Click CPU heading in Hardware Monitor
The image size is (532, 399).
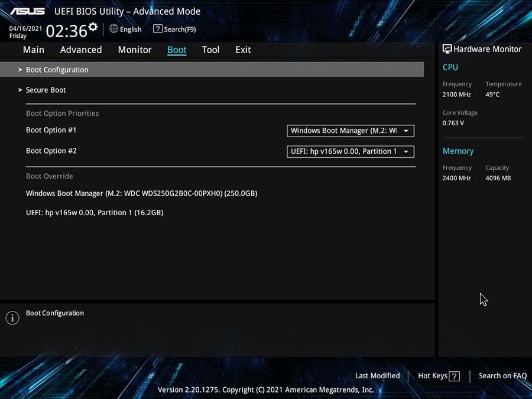pyautogui.click(x=450, y=67)
